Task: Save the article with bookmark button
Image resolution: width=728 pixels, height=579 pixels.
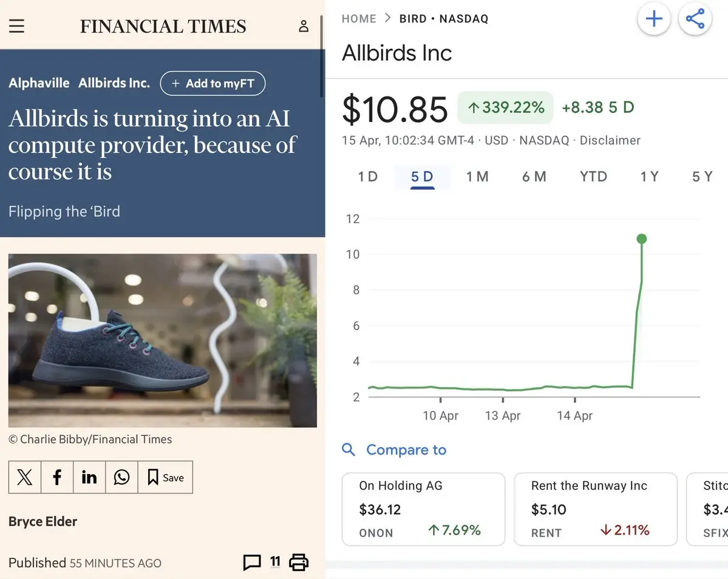Action: tap(165, 478)
